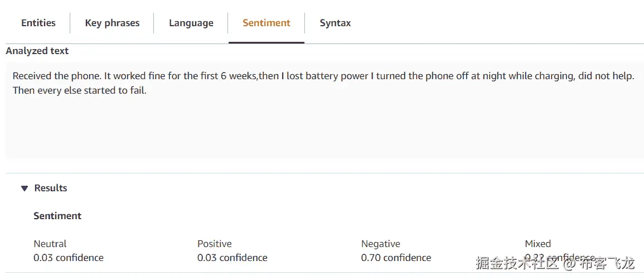Select the Neutral sentiment label
This screenshot has width=644, height=280.
tap(50, 244)
